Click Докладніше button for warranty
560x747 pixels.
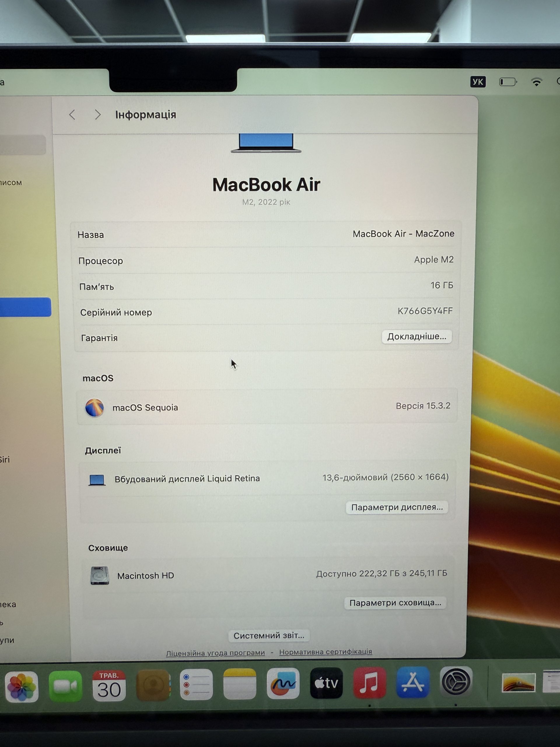point(416,337)
